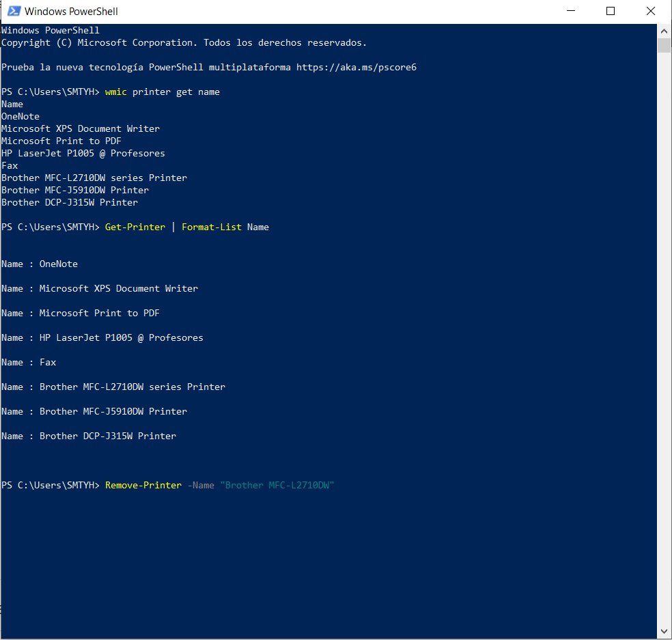Click 'HP LaserJet P1005 @ Profesores' in wmic output

[83, 154]
